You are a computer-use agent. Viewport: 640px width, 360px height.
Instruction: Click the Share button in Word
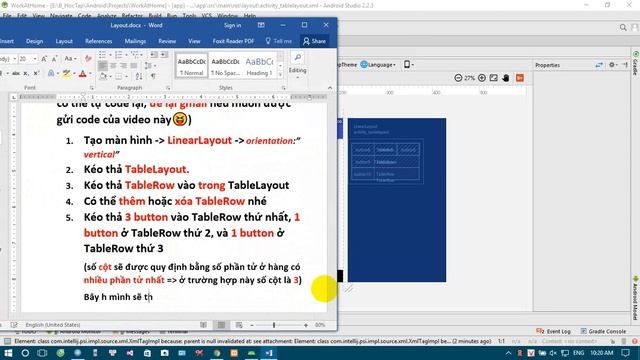click(314, 41)
